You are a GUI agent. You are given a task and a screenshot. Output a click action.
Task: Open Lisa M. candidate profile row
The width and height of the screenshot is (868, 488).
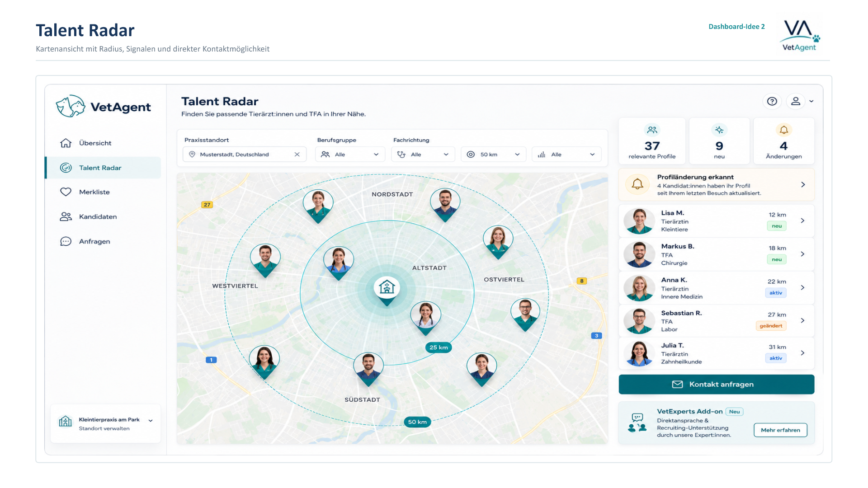(x=716, y=221)
